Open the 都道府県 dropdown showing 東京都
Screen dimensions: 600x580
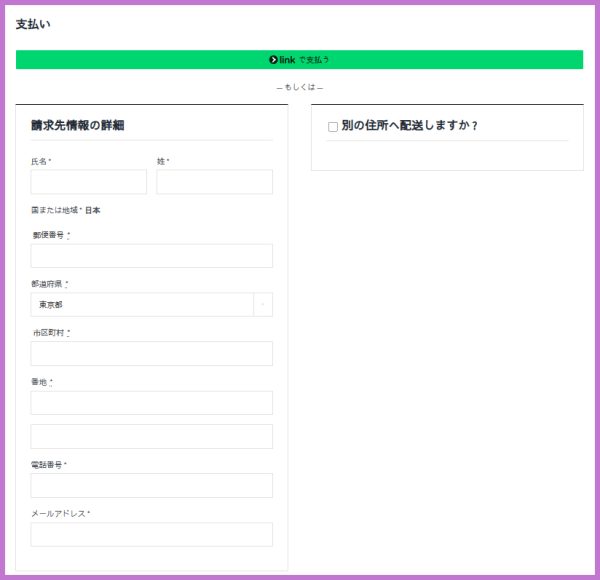(x=142, y=304)
